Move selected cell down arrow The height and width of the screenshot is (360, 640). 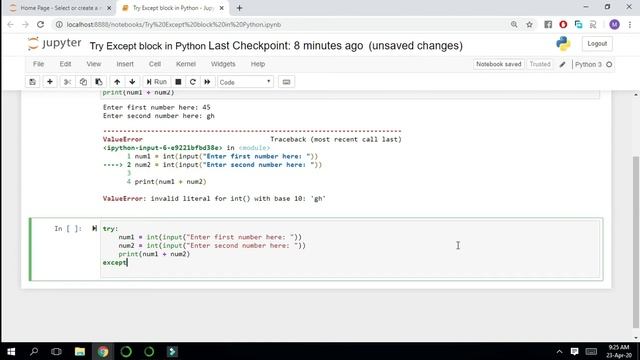[x=132, y=82]
